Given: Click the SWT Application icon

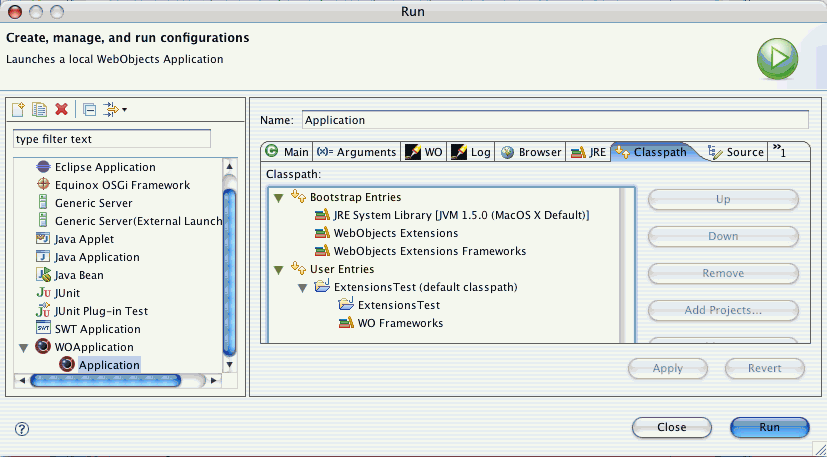Looking at the screenshot, I should (x=43, y=328).
